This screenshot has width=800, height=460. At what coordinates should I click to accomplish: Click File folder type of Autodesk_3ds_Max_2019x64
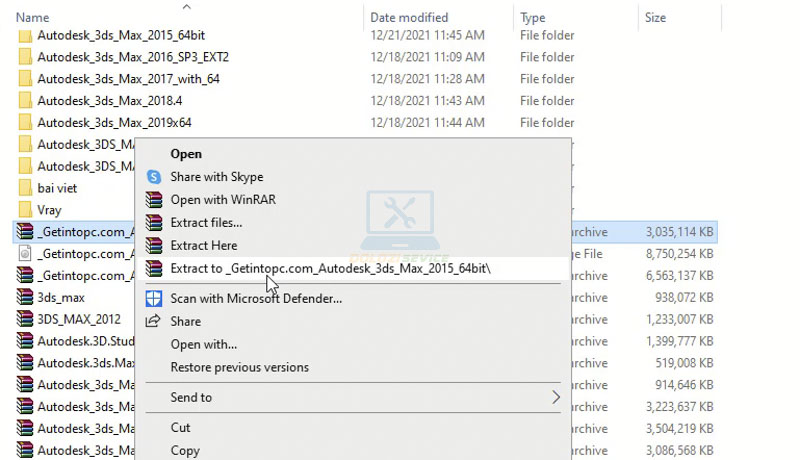(x=547, y=123)
